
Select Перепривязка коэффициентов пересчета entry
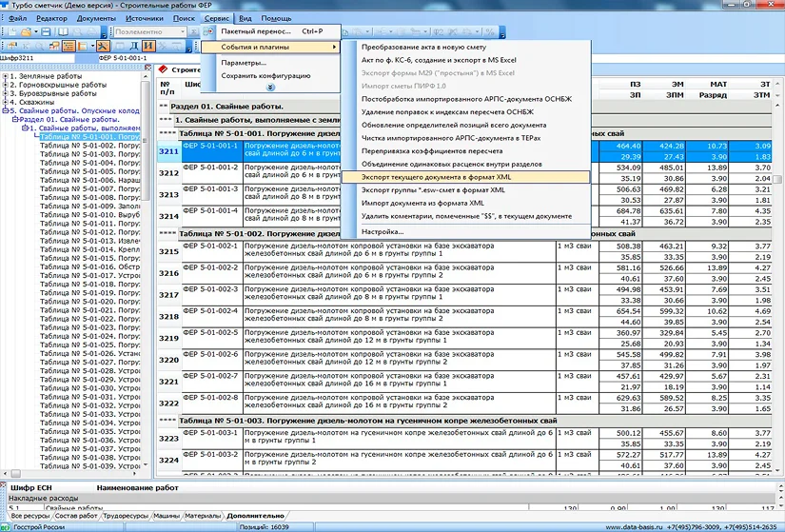pos(465,150)
